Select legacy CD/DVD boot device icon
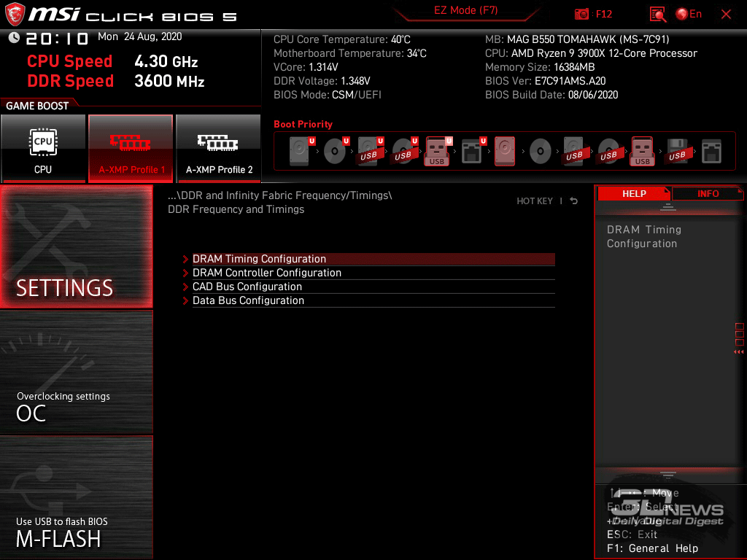Viewport: 747px width, 560px height. [x=541, y=151]
